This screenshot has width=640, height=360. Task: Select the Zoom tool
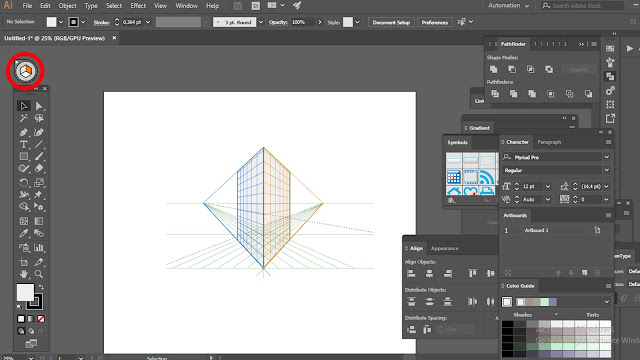pos(39,274)
